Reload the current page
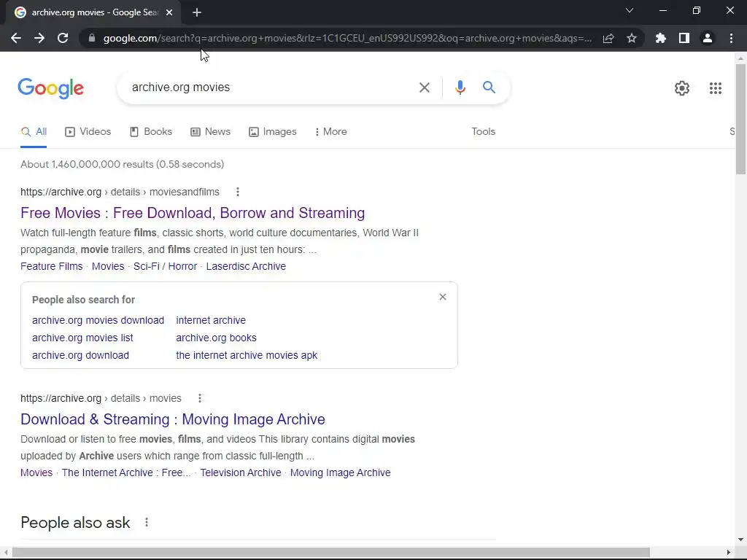 click(63, 38)
